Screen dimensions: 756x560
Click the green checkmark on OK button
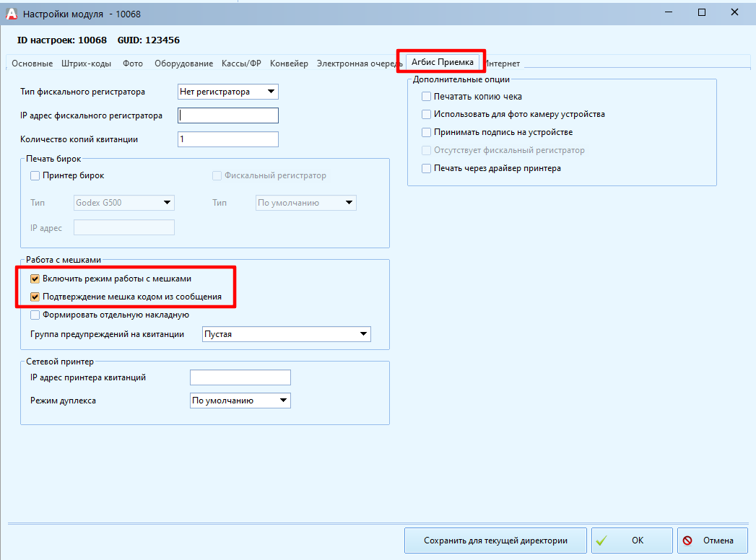601,541
